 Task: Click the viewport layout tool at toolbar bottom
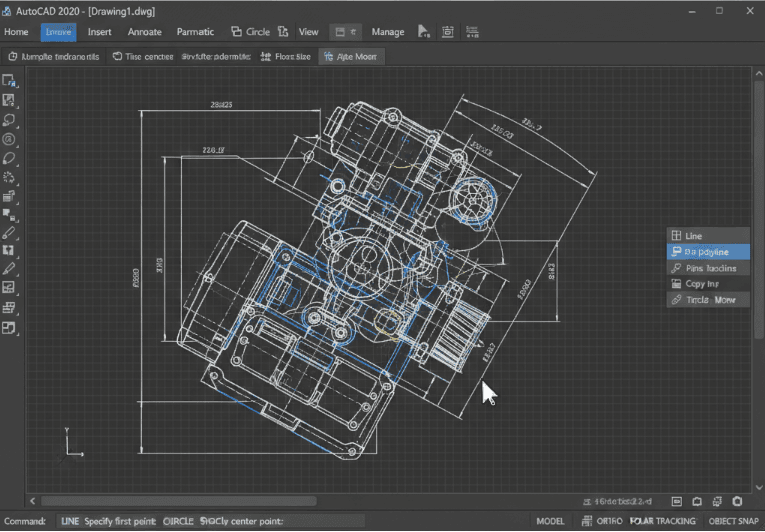(9, 328)
